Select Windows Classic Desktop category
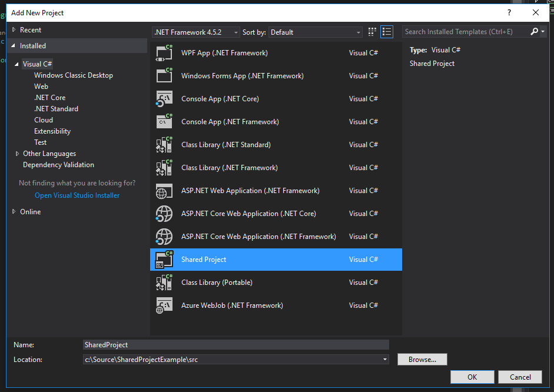This screenshot has height=392, width=554. click(x=74, y=75)
